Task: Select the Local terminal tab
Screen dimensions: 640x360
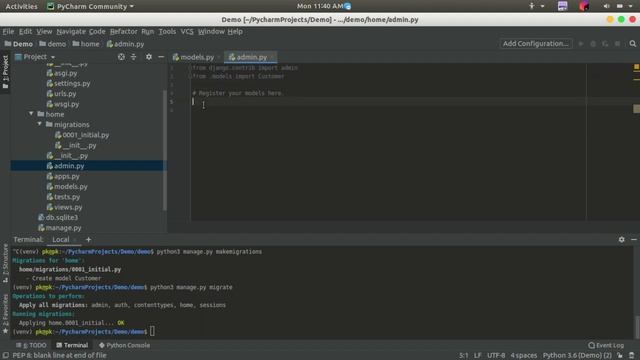Action: [x=61, y=240]
